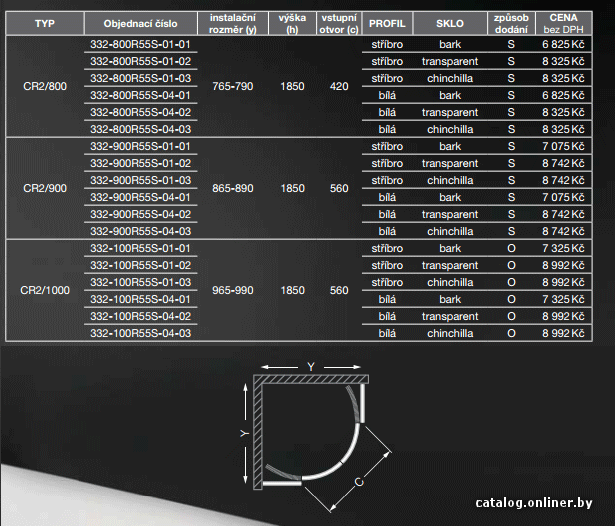Click the způsob dodání column header

pyautogui.click(x=511, y=24)
